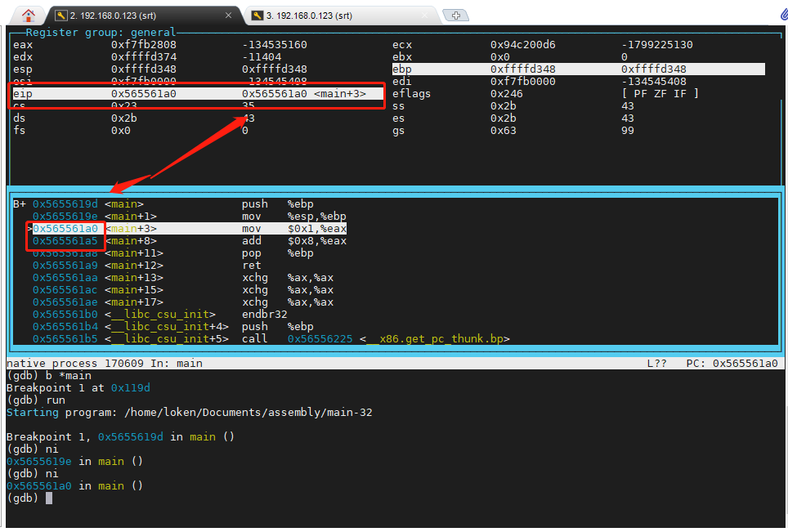Select the 'ecx' register name
Viewport: 788px width, 532px height.
tap(402, 45)
